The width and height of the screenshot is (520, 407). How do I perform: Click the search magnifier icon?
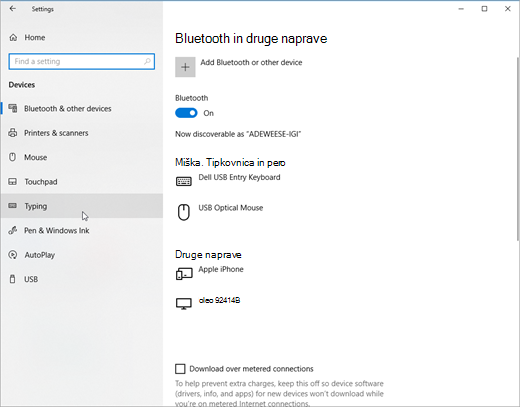[x=147, y=61]
